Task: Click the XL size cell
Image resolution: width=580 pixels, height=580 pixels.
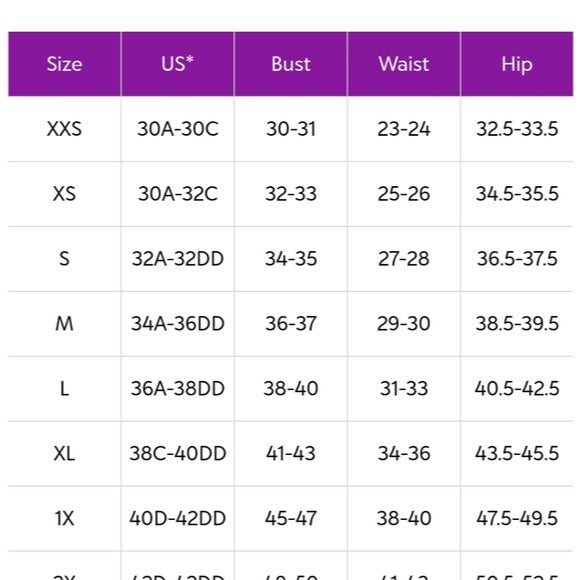Action: tap(64, 453)
